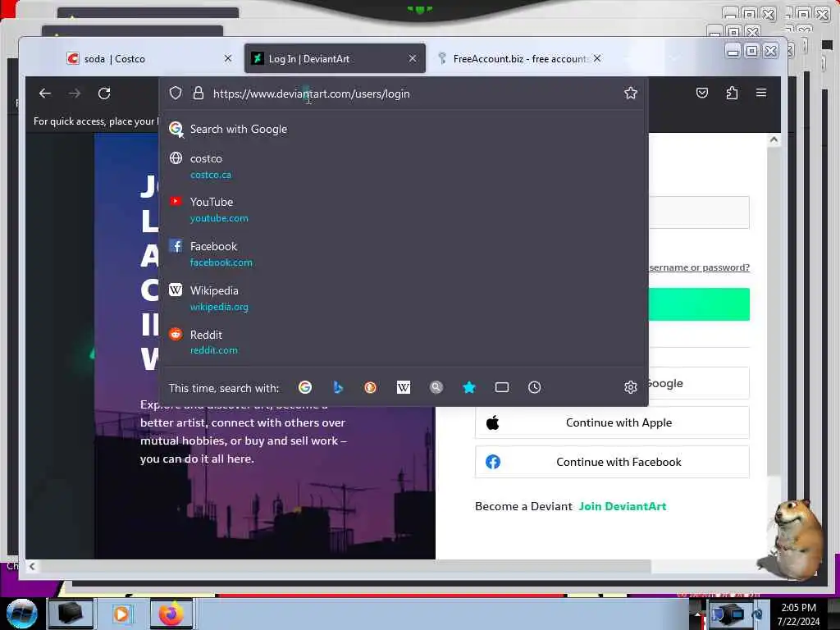The width and height of the screenshot is (840, 630).
Task: Click the green login button
Action: pyautogui.click(x=699, y=304)
